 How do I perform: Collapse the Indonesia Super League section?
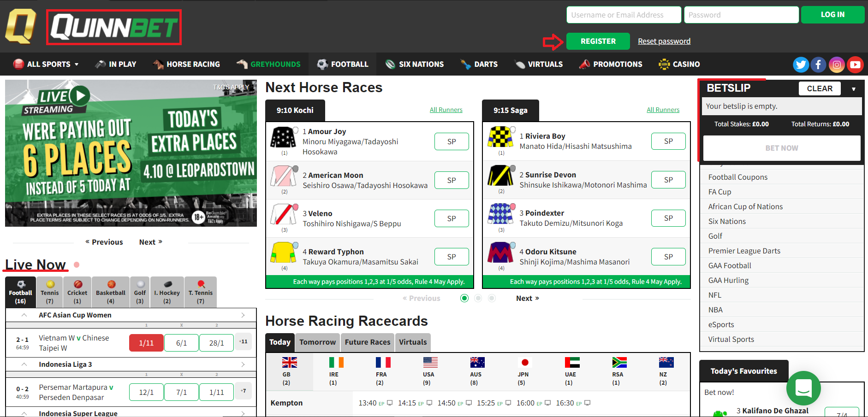(x=24, y=413)
